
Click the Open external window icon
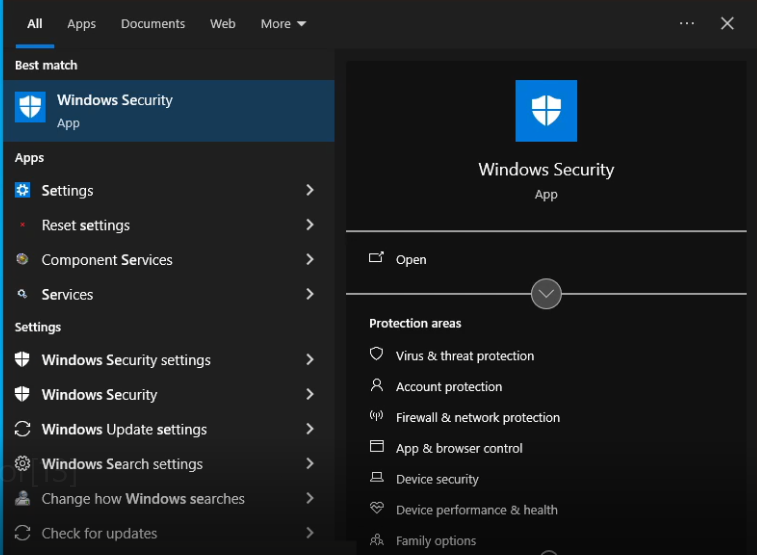coord(376,258)
